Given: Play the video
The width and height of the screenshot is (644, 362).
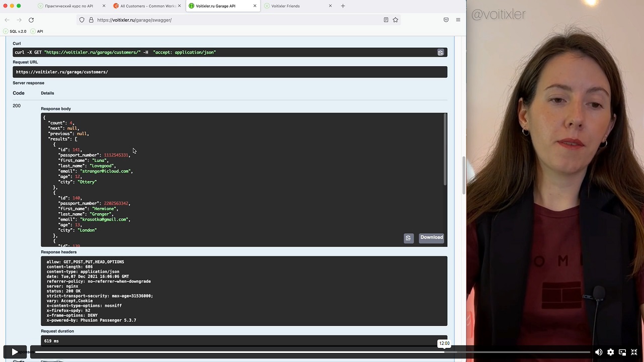Looking at the screenshot, I should 15,352.
